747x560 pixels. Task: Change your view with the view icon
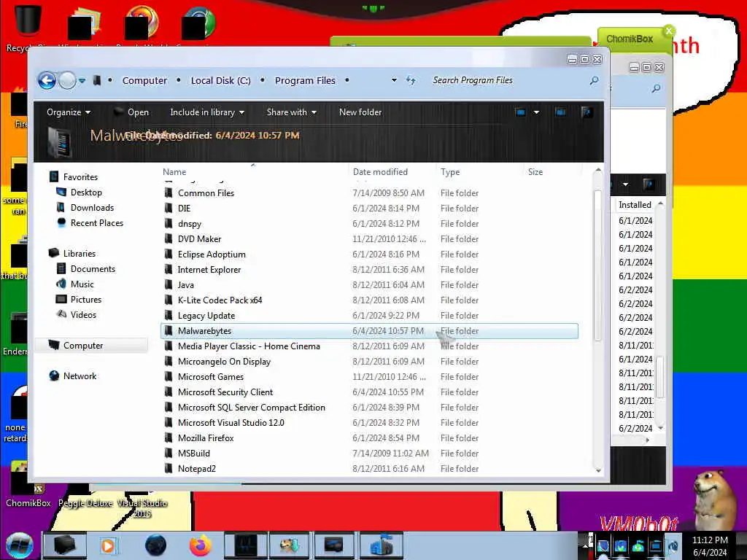pos(520,112)
